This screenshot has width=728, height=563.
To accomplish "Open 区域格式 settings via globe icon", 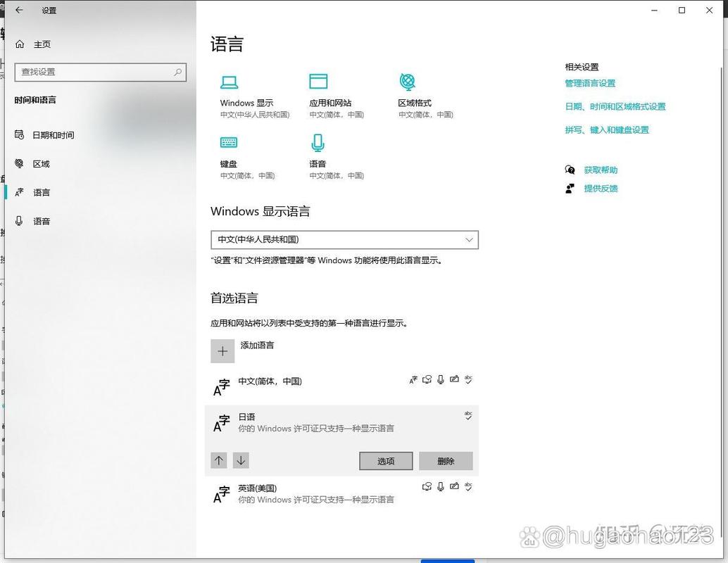I will click(x=407, y=80).
